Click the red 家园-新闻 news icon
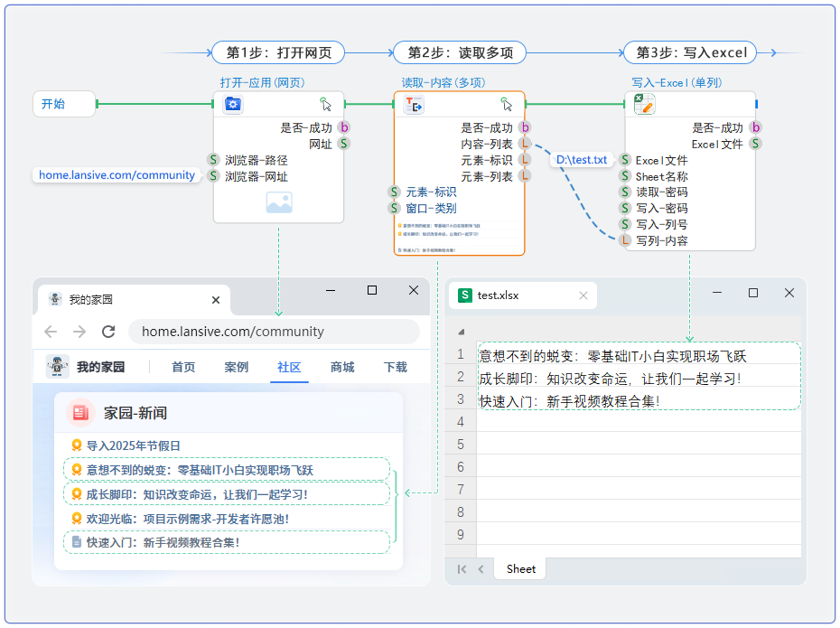Viewport: 840px width, 628px height. (81, 413)
